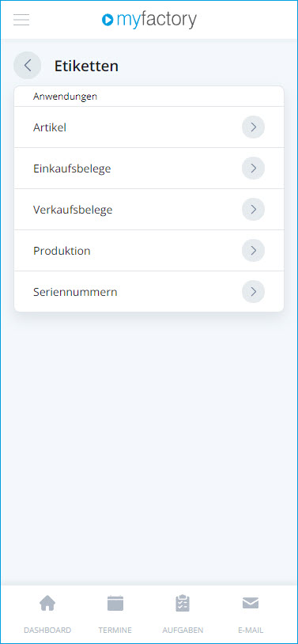Screen dimensions: 298x644
Task: Expand Verkaufsbelege with its chevron arrow
Action: click(x=253, y=210)
